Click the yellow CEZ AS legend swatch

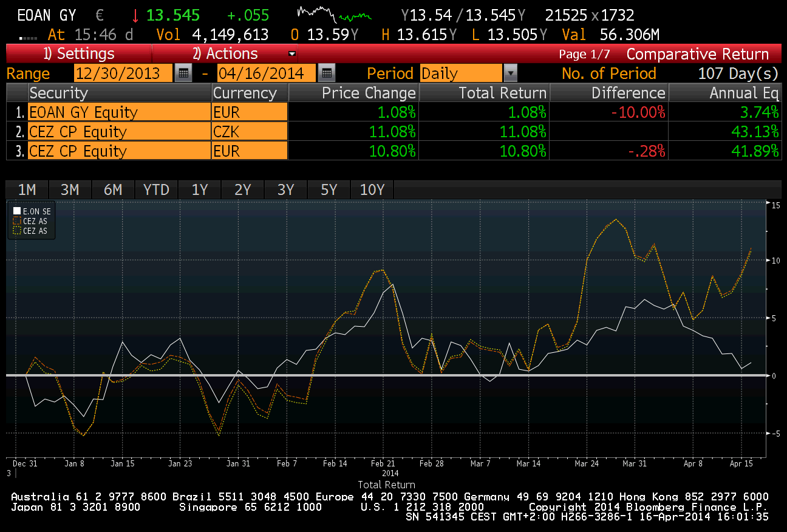click(17, 231)
